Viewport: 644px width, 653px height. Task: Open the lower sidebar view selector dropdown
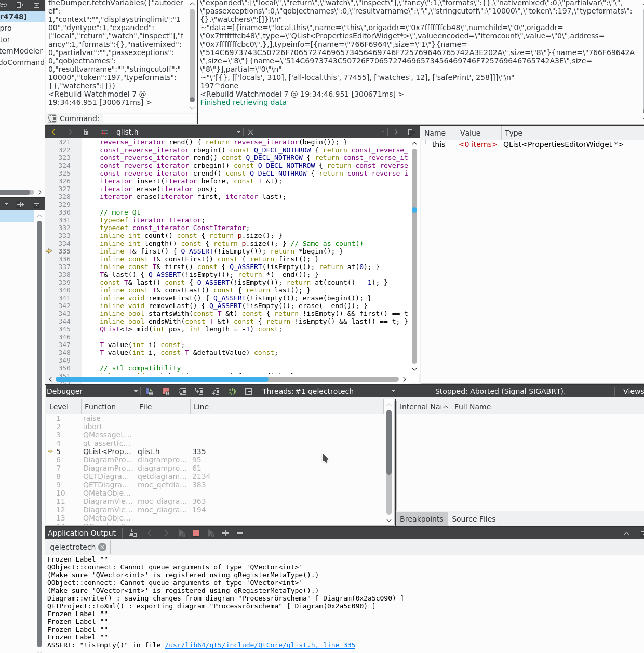(x=6, y=205)
